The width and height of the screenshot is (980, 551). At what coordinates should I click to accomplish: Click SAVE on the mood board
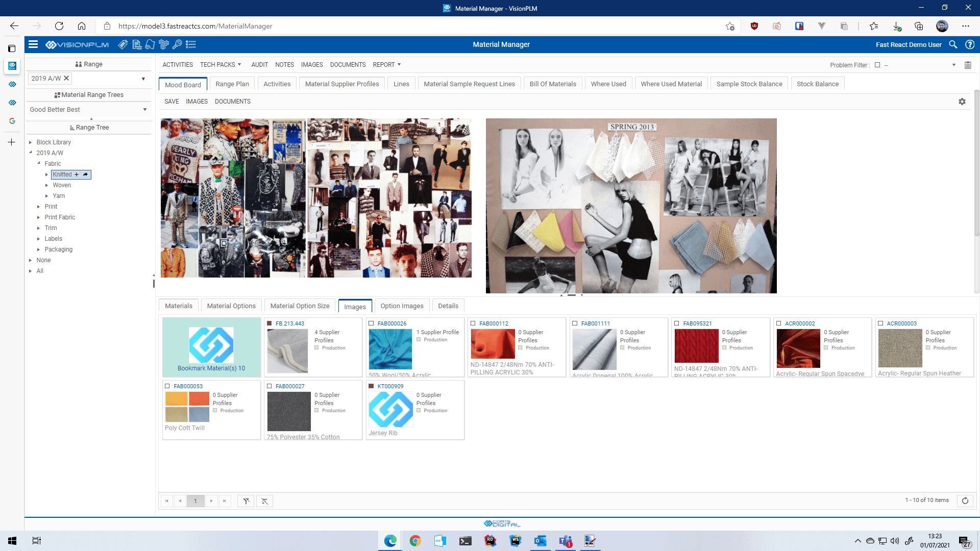pyautogui.click(x=171, y=102)
